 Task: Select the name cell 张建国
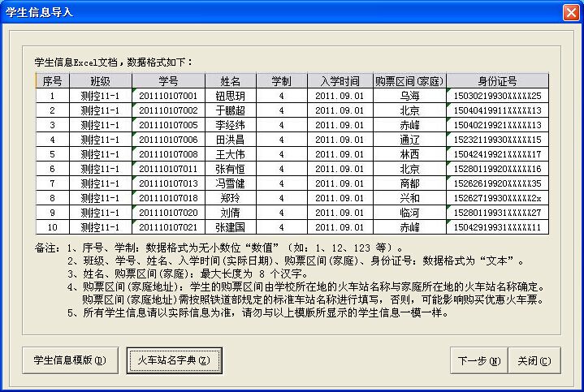(230, 227)
